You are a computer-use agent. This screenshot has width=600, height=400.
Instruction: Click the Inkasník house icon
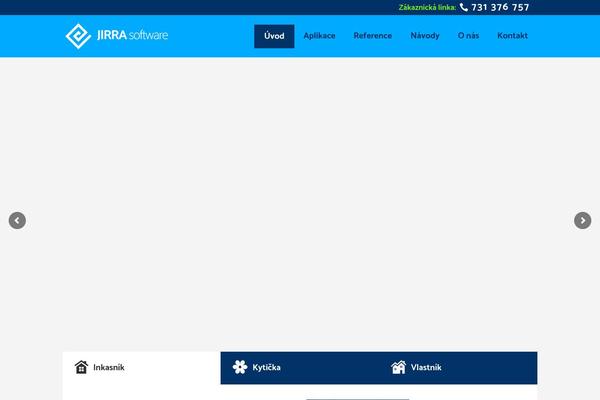pos(81,367)
